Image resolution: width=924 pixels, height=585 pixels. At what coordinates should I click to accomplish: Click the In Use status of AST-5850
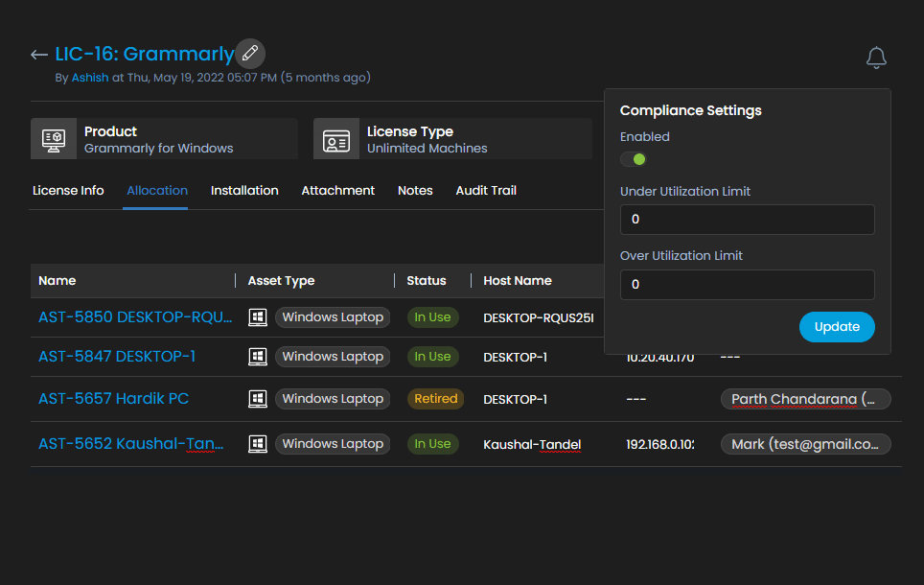432,317
